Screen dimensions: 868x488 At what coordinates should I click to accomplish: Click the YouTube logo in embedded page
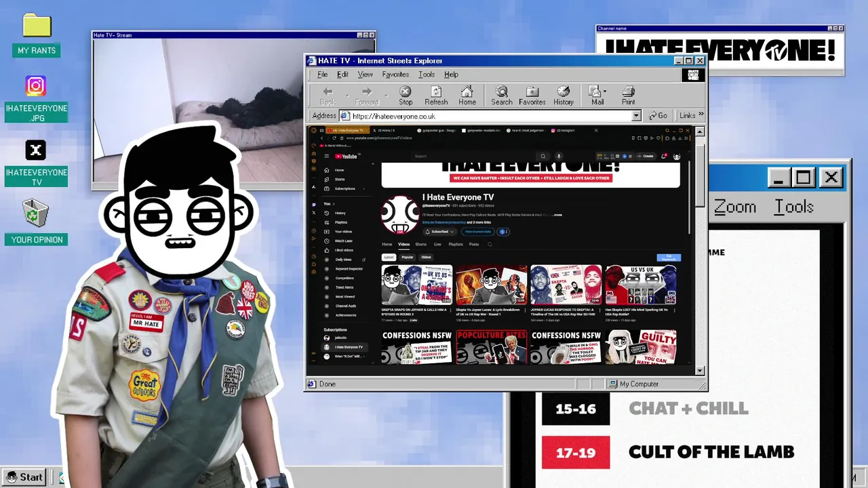click(346, 157)
